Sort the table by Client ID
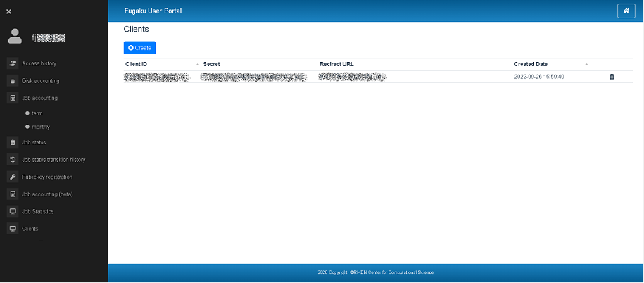644x283 pixels. pos(137,64)
